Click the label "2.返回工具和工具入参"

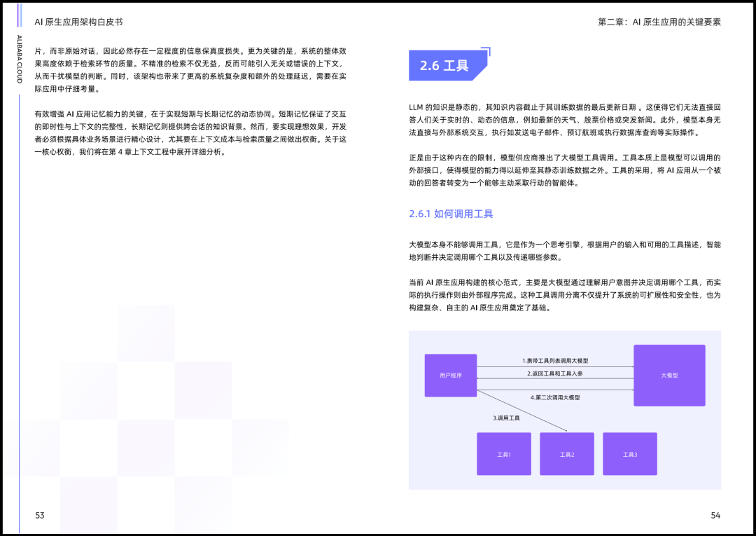(555, 373)
